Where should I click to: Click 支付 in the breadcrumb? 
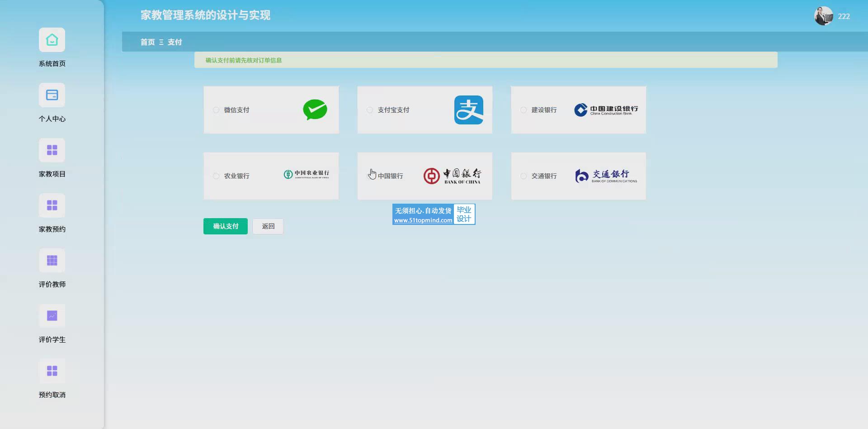pyautogui.click(x=175, y=42)
